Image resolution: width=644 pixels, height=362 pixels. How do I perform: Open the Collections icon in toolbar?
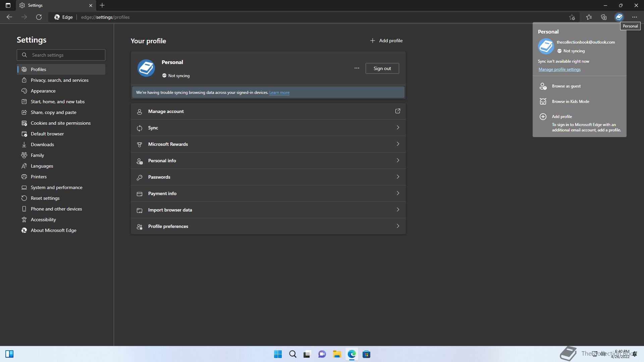point(604,17)
